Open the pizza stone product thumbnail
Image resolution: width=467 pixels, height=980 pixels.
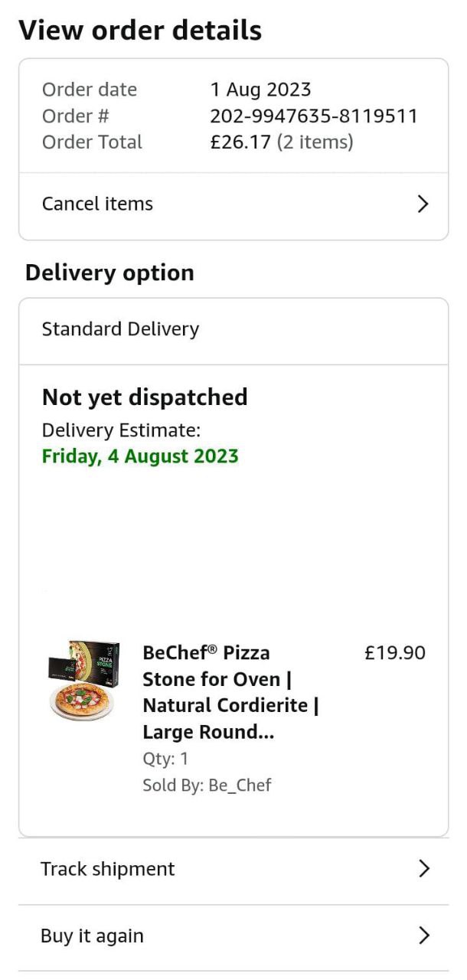pyautogui.click(x=83, y=681)
